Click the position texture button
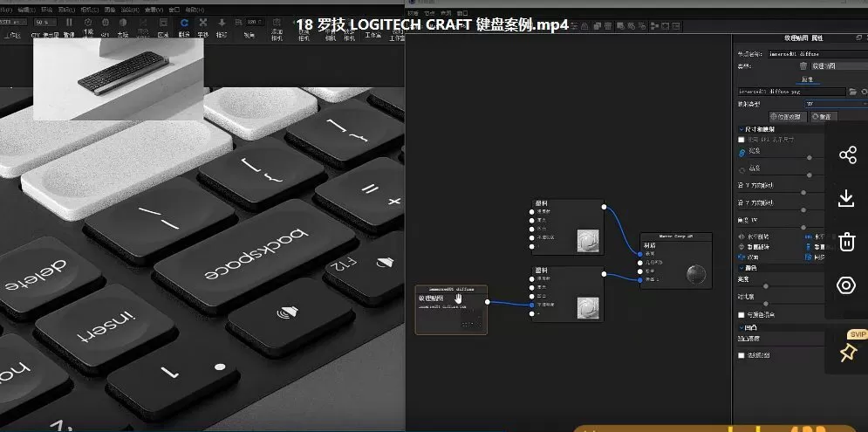Viewport: 868px width, 432px height. click(789, 117)
